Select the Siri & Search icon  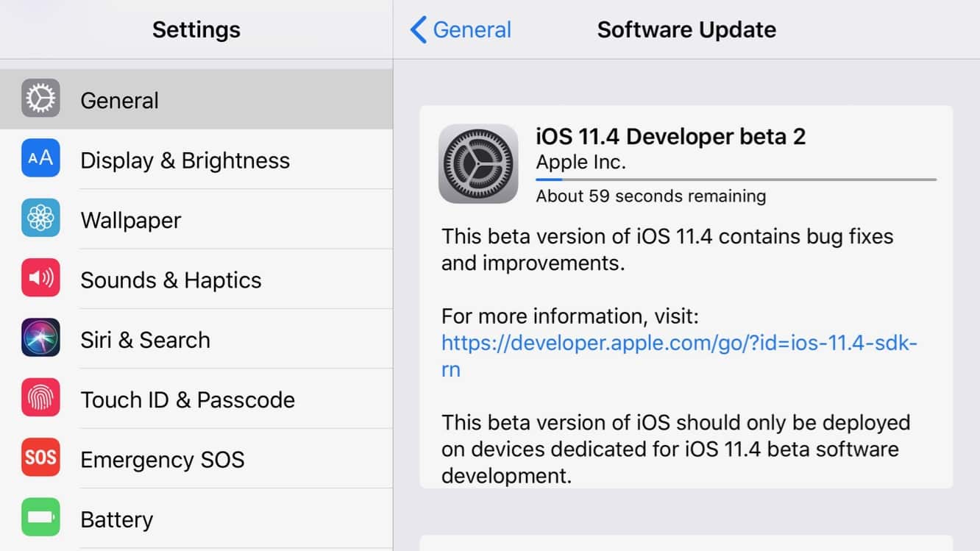pos(40,338)
